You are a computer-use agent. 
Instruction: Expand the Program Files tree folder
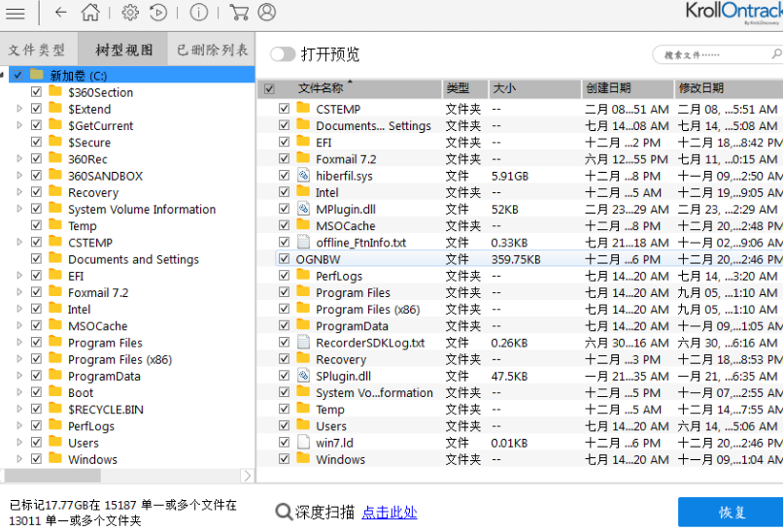tap(19, 343)
